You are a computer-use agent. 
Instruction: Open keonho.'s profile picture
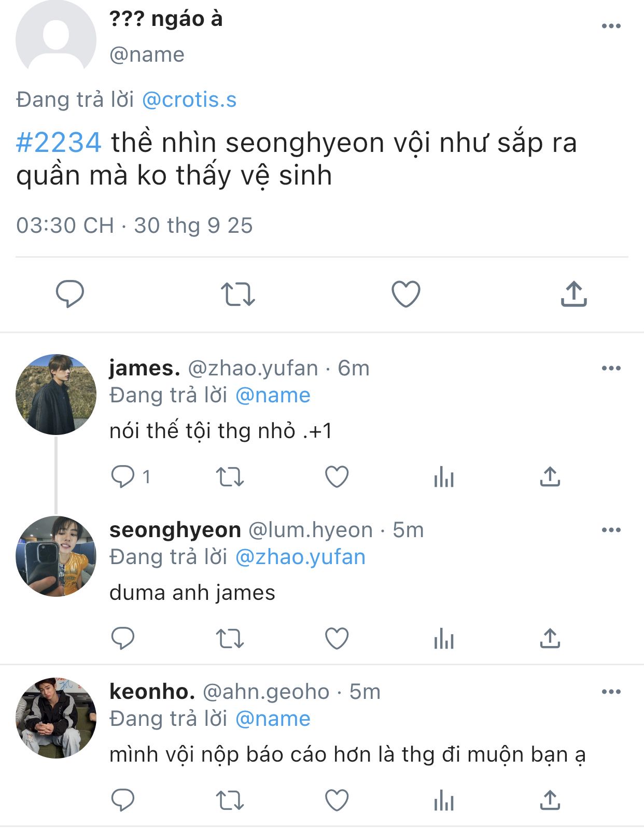[56, 718]
